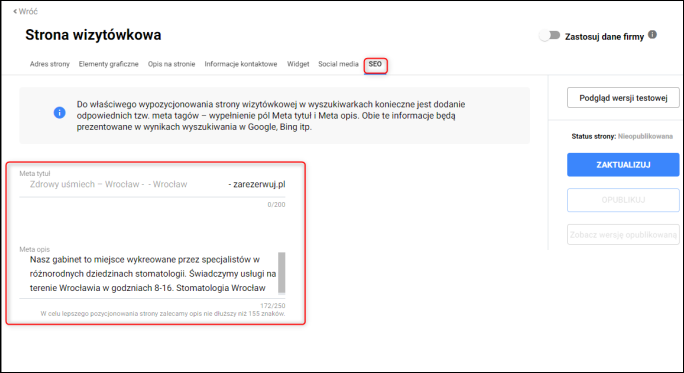
Task: Click the Zobacz wersję opublikowaną button
Action: point(623,235)
